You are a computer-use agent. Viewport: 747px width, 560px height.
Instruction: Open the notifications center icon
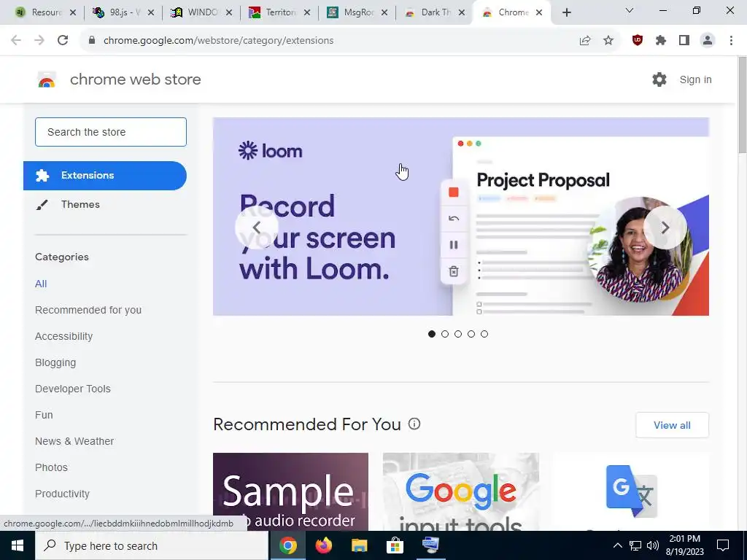point(723,545)
